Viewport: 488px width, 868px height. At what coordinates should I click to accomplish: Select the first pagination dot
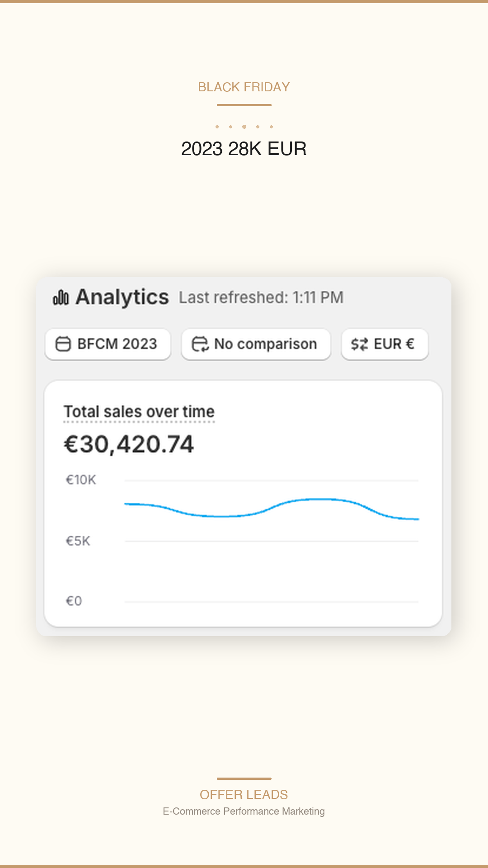(217, 127)
